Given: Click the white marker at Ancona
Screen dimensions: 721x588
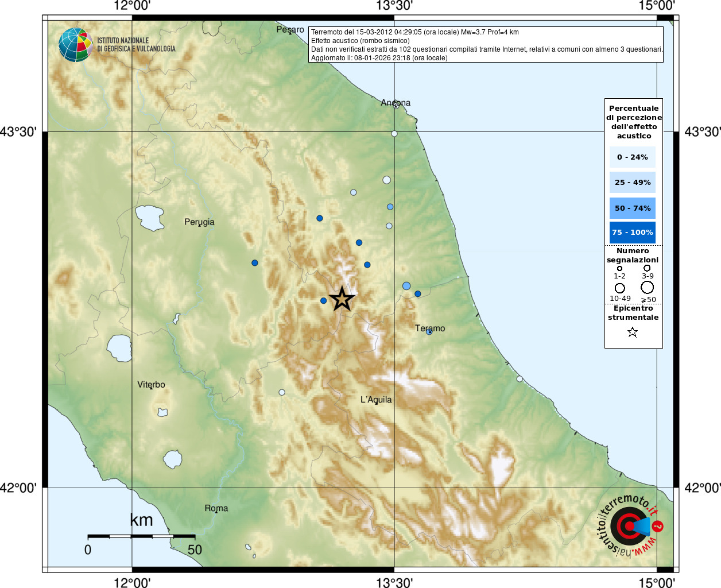Looking at the screenshot, I should coord(396,105).
